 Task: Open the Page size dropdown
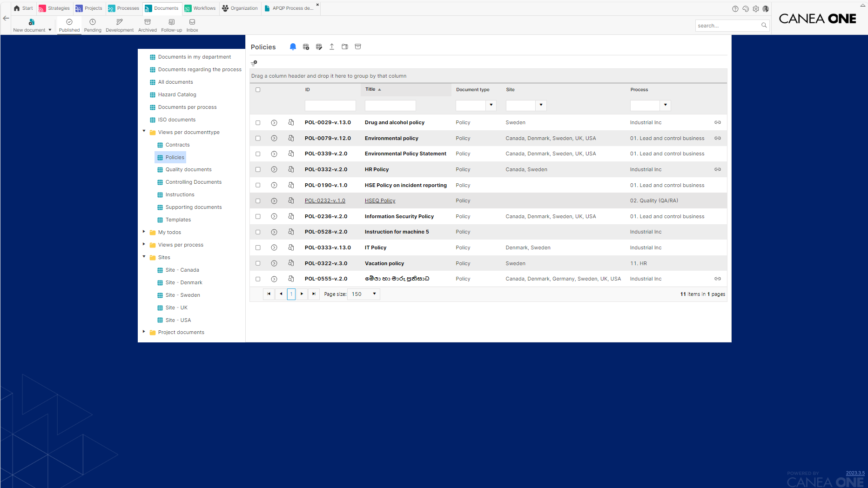coord(363,294)
